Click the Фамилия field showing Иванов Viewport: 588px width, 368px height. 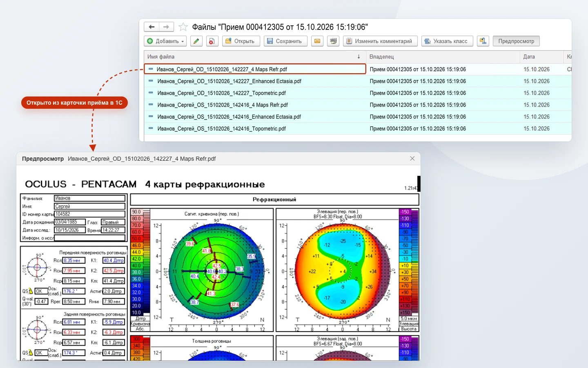click(x=89, y=198)
